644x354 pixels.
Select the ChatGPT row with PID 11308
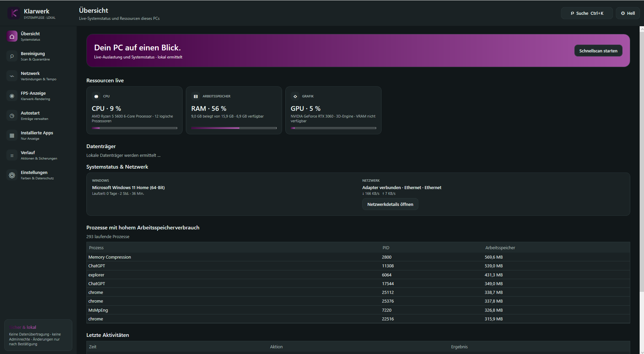tap(358, 266)
